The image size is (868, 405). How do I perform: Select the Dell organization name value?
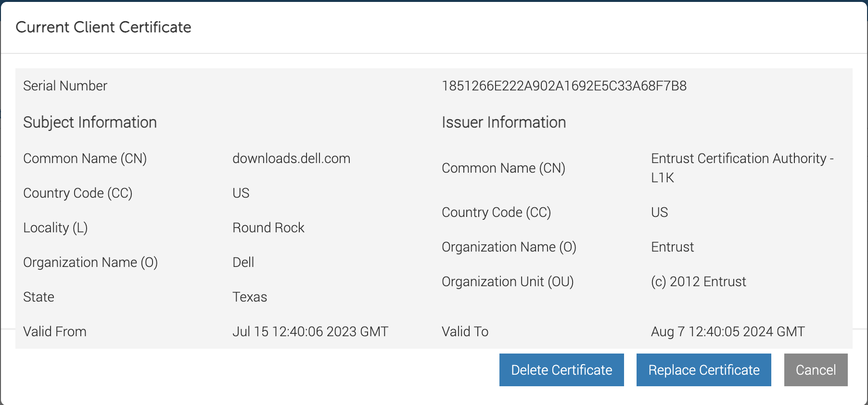click(x=243, y=263)
